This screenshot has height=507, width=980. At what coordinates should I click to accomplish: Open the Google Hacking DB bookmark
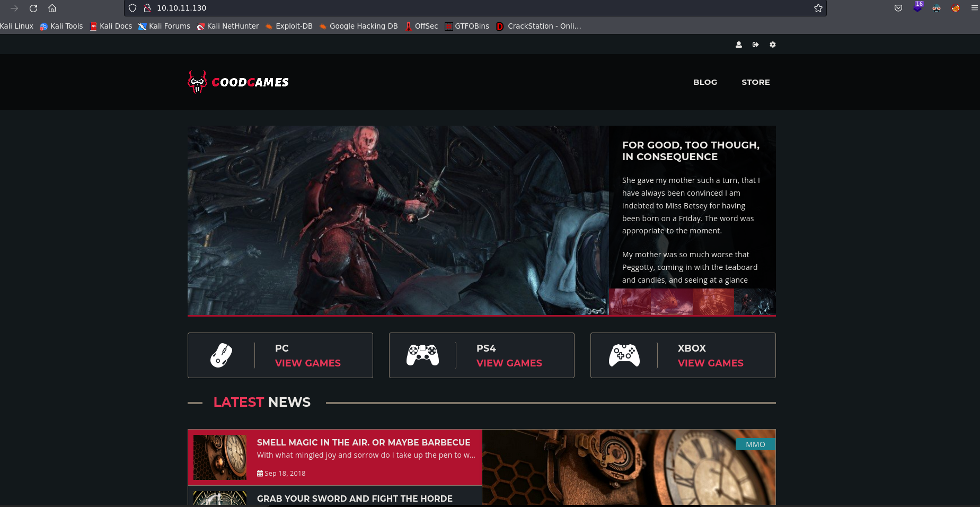358,26
